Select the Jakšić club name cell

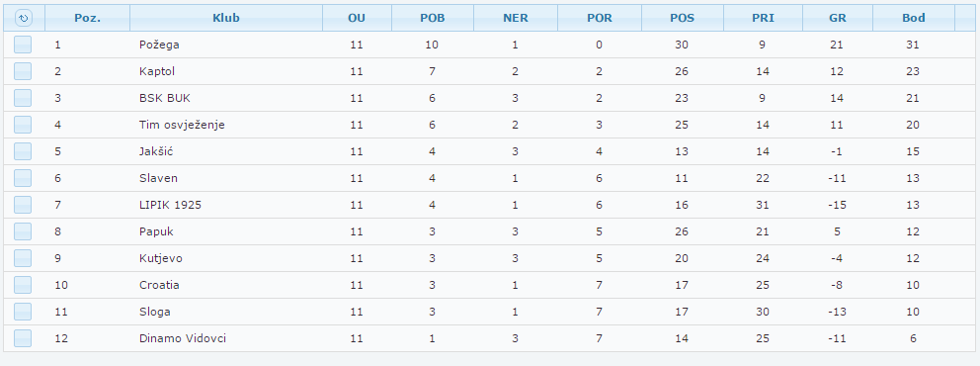155,151
